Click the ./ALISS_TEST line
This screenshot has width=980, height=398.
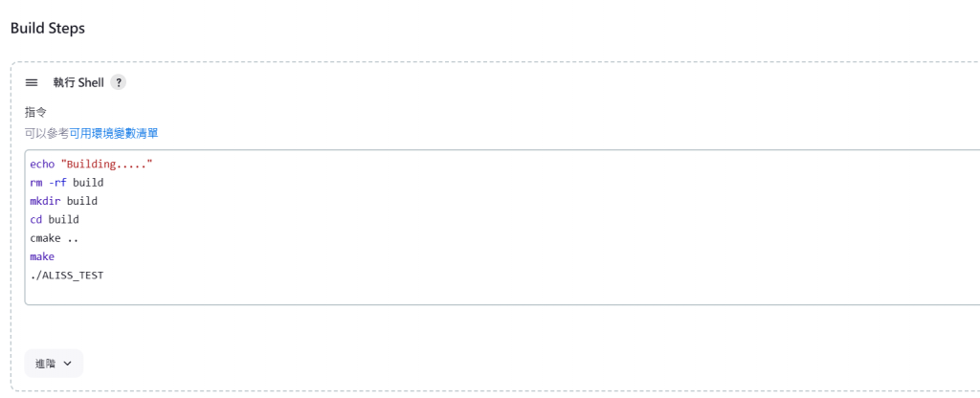[x=67, y=275]
